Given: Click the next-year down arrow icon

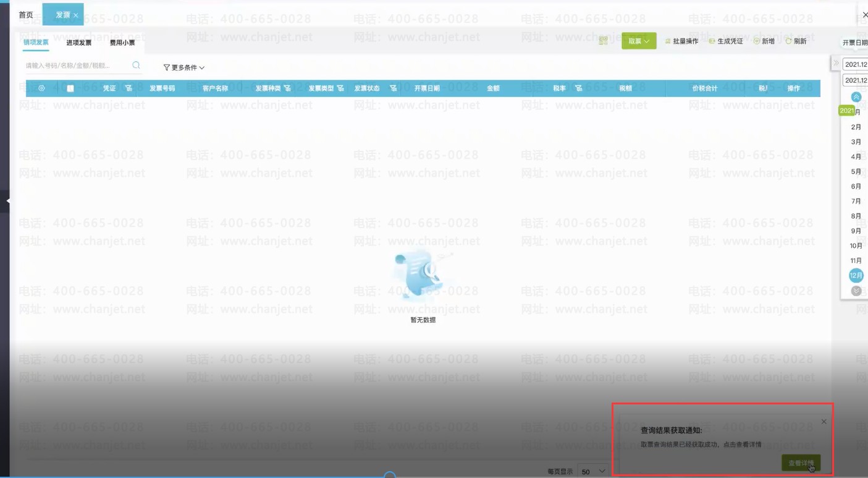Looking at the screenshot, I should pyautogui.click(x=856, y=291).
